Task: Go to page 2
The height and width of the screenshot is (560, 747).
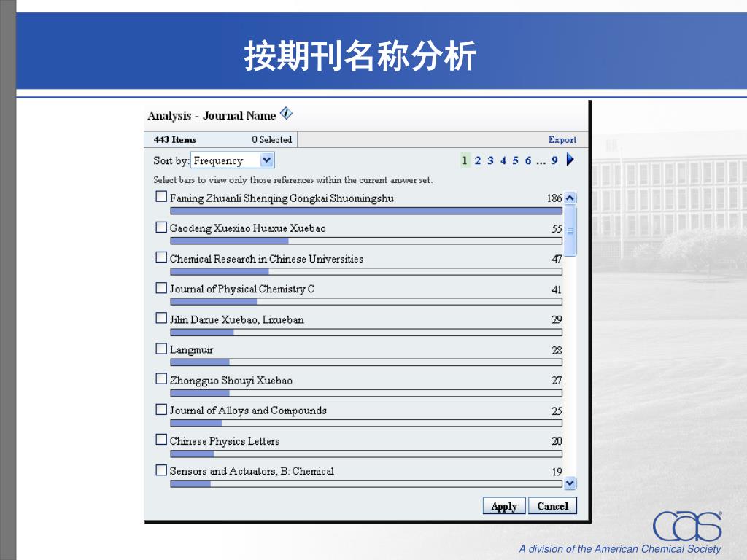Action: (478, 160)
